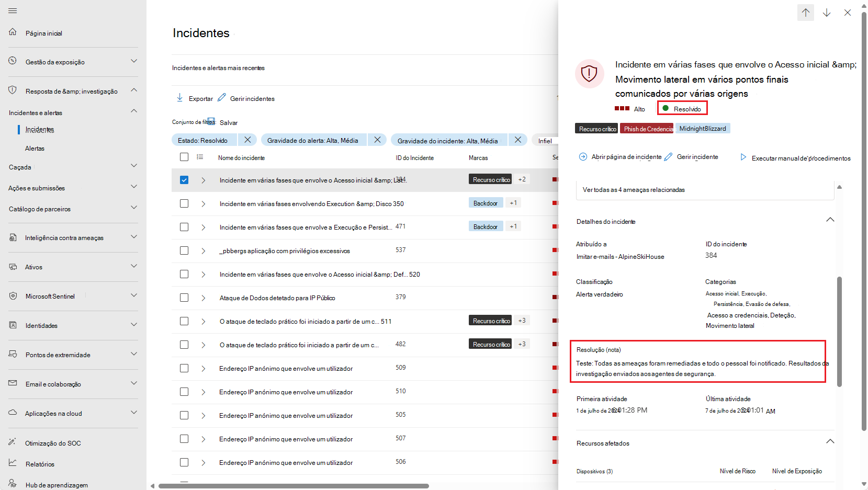Click the Inteligência contra ameaças icon
Viewport: 868px width, 490px height.
(13, 237)
